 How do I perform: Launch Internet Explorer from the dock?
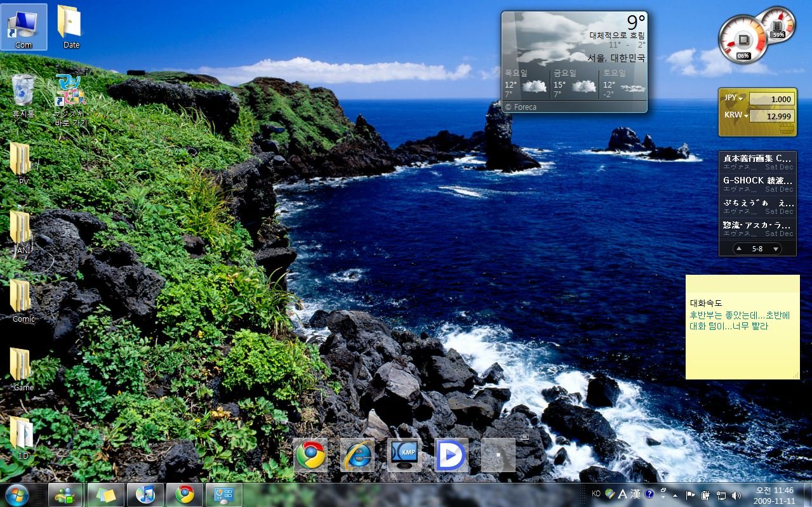tap(357, 455)
